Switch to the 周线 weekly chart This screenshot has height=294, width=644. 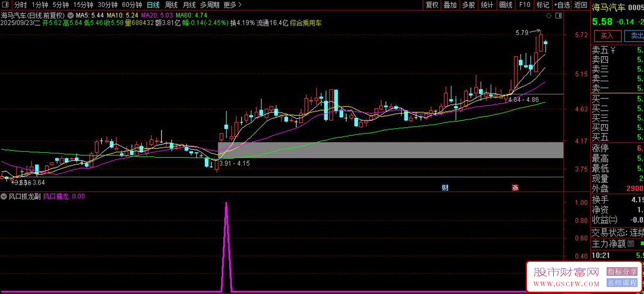click(x=171, y=5)
